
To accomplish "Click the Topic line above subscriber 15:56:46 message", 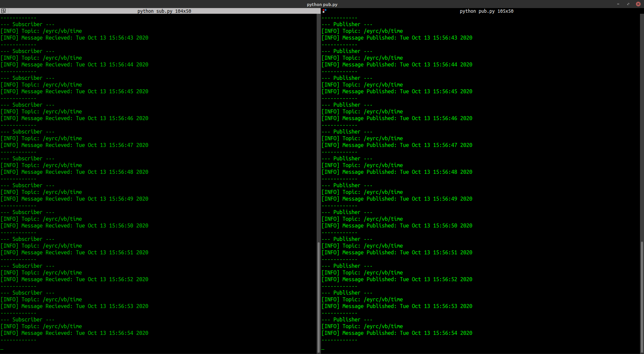I will [x=41, y=112].
